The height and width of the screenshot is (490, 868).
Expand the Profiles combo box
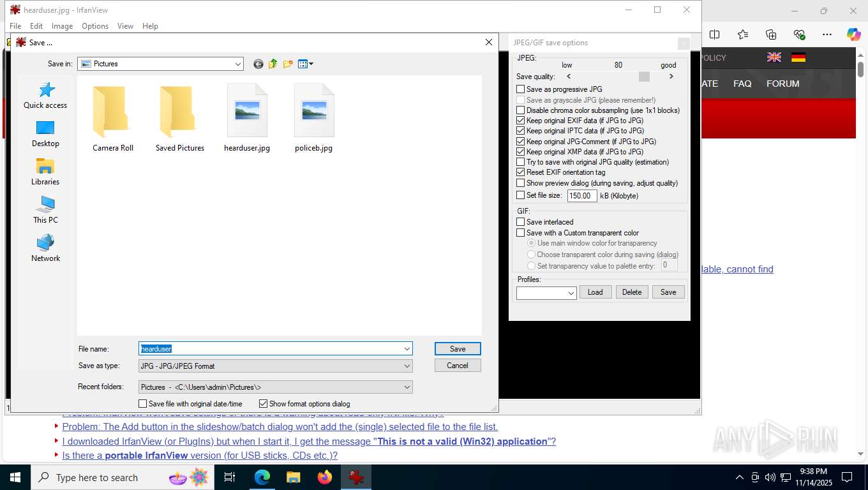pos(546,292)
